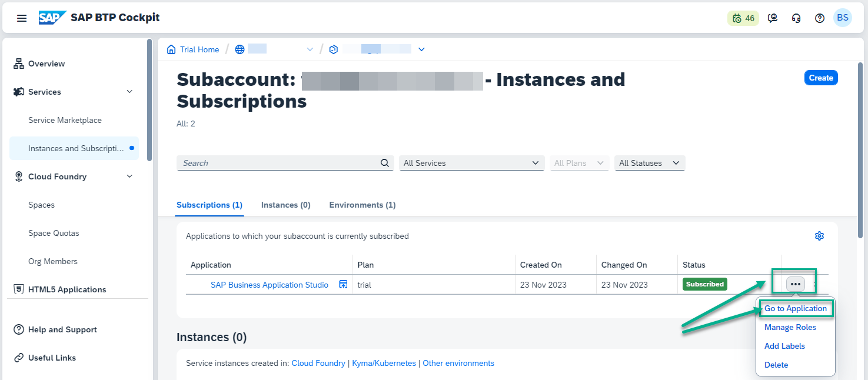Click the search magnifier icon
868x380 pixels.
tap(385, 163)
